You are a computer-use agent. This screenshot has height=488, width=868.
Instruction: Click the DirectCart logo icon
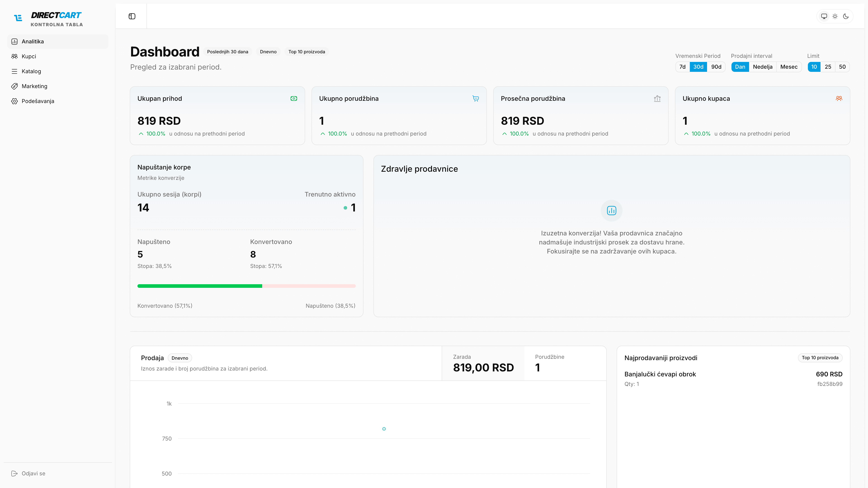coord(18,18)
